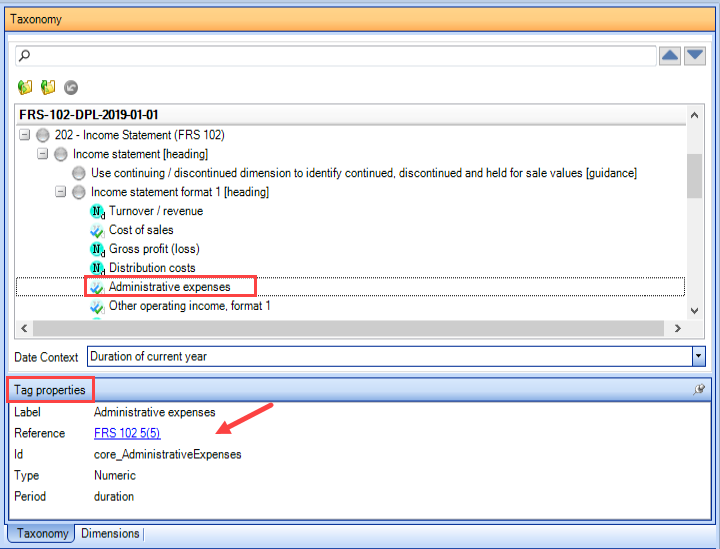This screenshot has height=549, width=720.
Task: Click into the taxonomy search field
Action: [336, 56]
